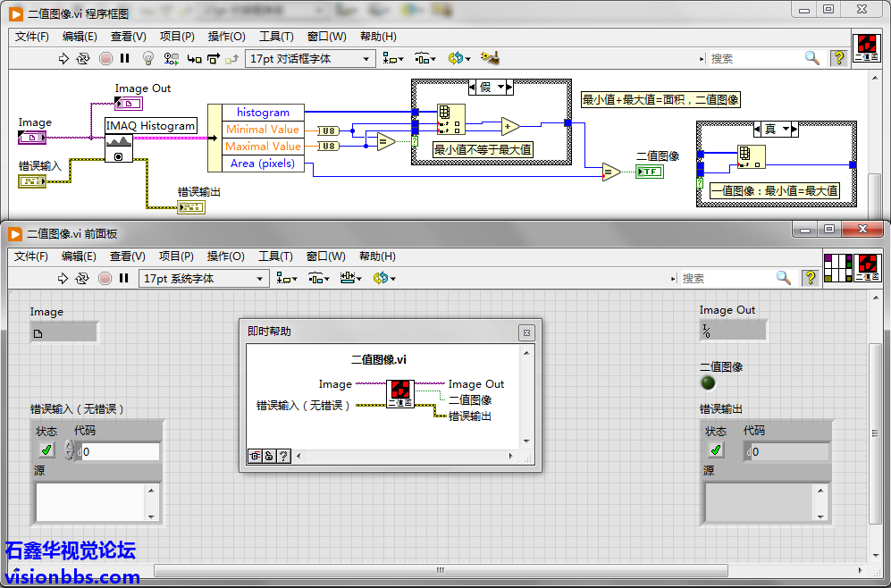
Task: Open Resize Objects dropdown on front panel toolbar
Action: [x=350, y=279]
